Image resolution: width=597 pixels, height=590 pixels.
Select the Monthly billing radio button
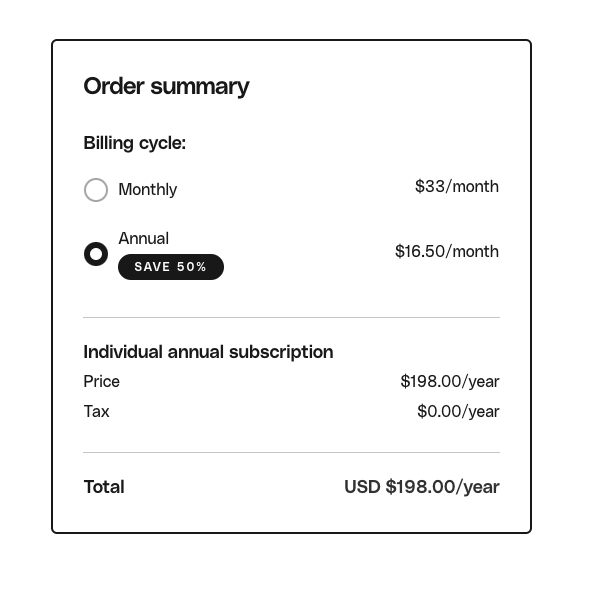click(96, 190)
